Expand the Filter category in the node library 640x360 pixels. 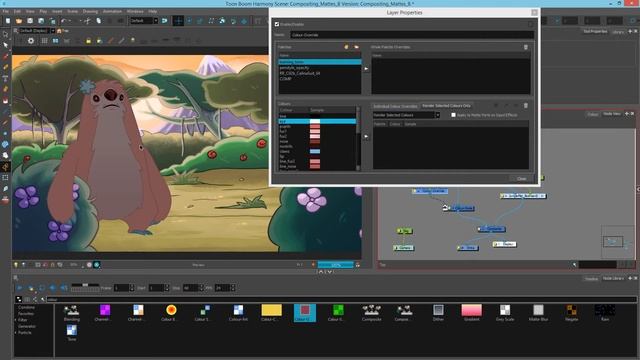coord(16,320)
